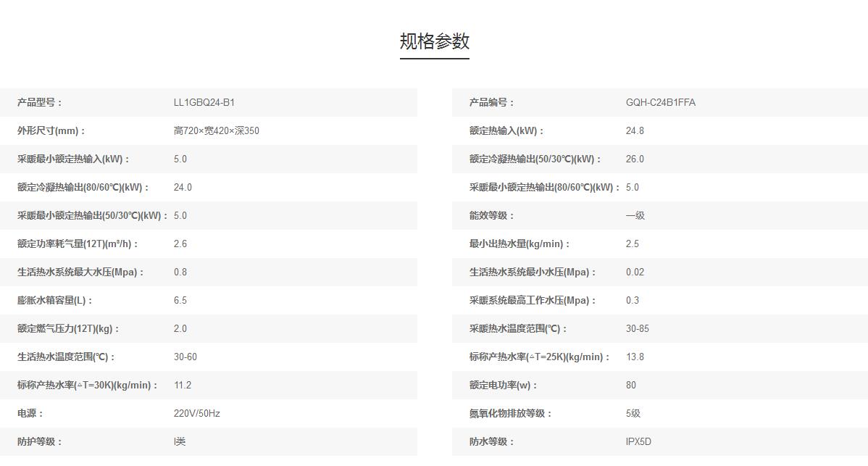The image size is (868, 466).
Task: Select value 24.0
Action: pyautogui.click(x=183, y=187)
